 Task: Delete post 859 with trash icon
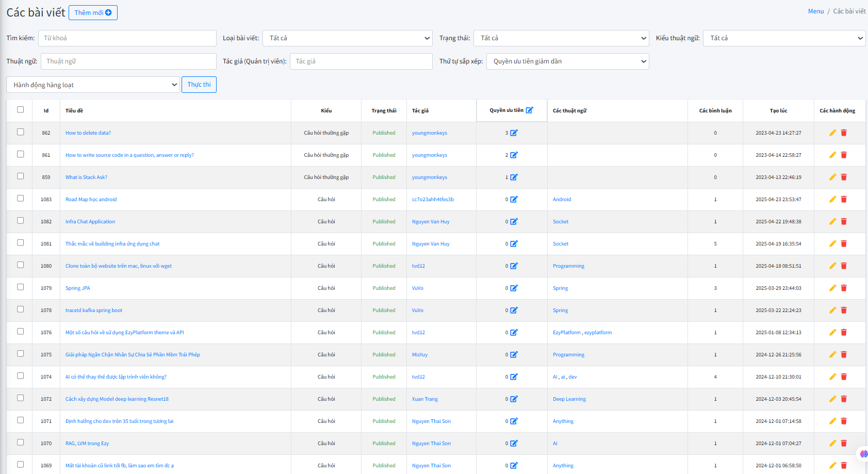tap(844, 177)
